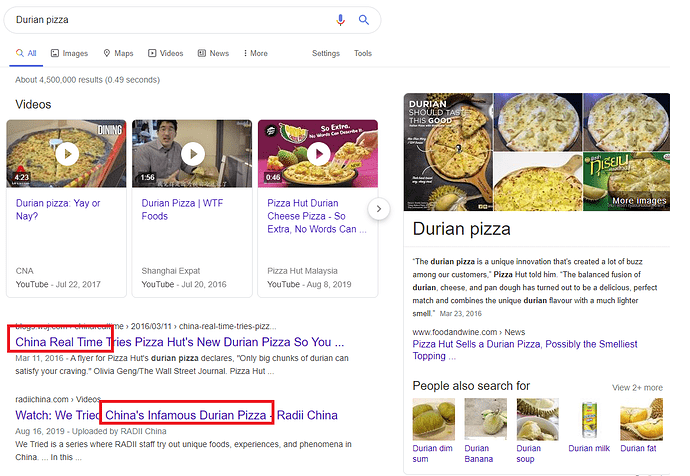Click the Maps tab pin icon
Viewport: 690px width, 476px height.
tap(106, 53)
